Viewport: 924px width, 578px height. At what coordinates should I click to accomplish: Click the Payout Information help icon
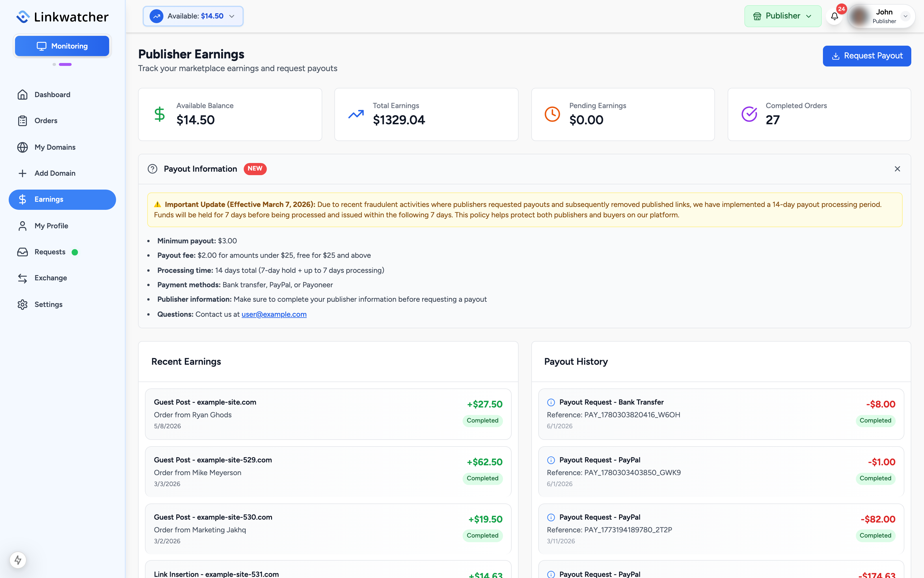(x=152, y=169)
